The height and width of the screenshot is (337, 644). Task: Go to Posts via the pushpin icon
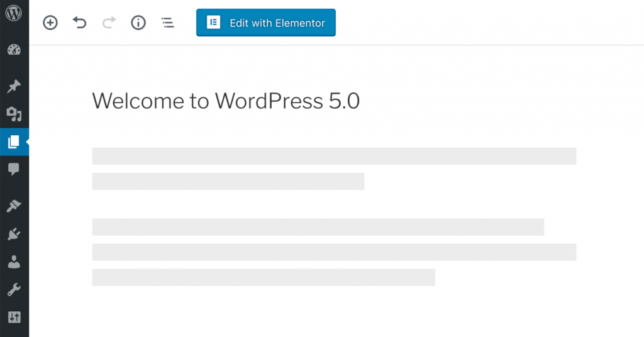click(x=14, y=86)
